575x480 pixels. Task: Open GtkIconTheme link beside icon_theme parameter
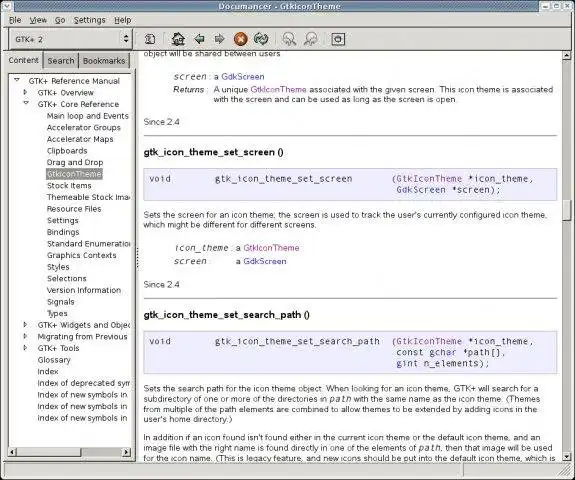(x=271, y=248)
